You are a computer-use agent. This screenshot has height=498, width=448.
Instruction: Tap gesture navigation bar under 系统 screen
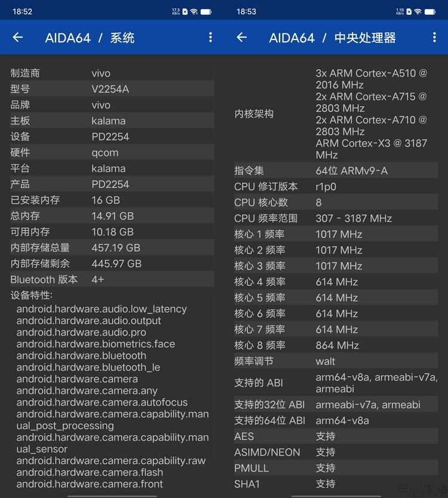pos(112,496)
